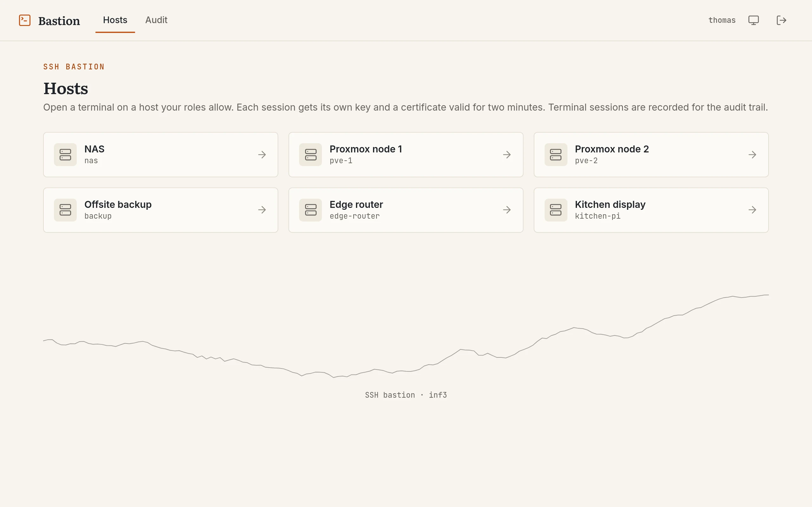Click the NAS server icon
812x507 pixels.
click(x=65, y=155)
